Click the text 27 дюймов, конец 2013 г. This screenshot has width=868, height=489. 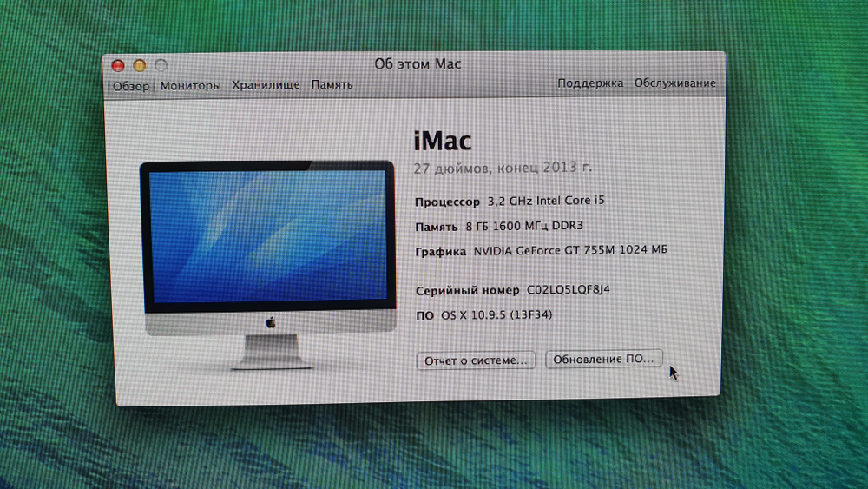[503, 168]
